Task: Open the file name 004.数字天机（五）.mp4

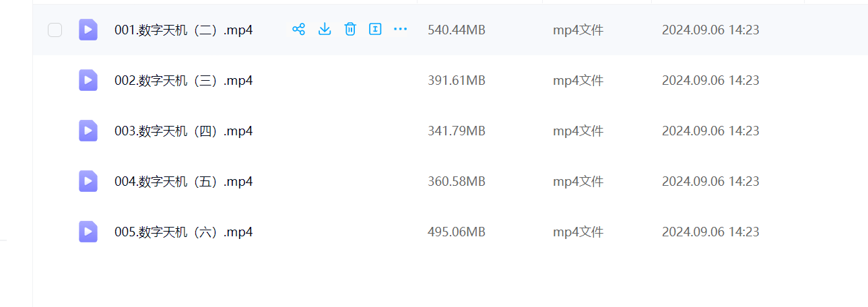Action: tap(183, 181)
